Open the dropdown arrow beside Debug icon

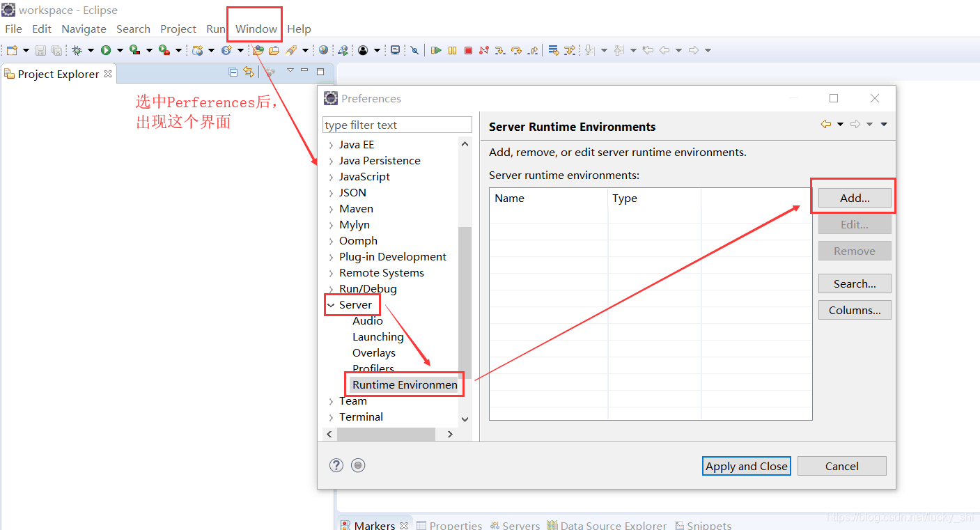click(91, 50)
